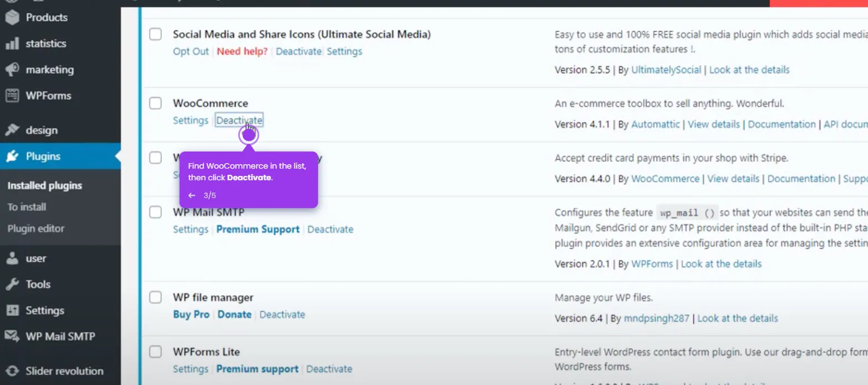Open the WooCommerce Documentation link
Screen dimensions: 868x385
[782, 124]
